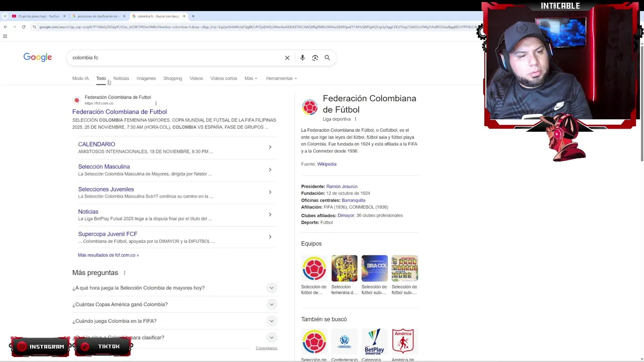Open Confederación CONMEBOL related search logo
This screenshot has height=362, width=644.
click(344, 341)
